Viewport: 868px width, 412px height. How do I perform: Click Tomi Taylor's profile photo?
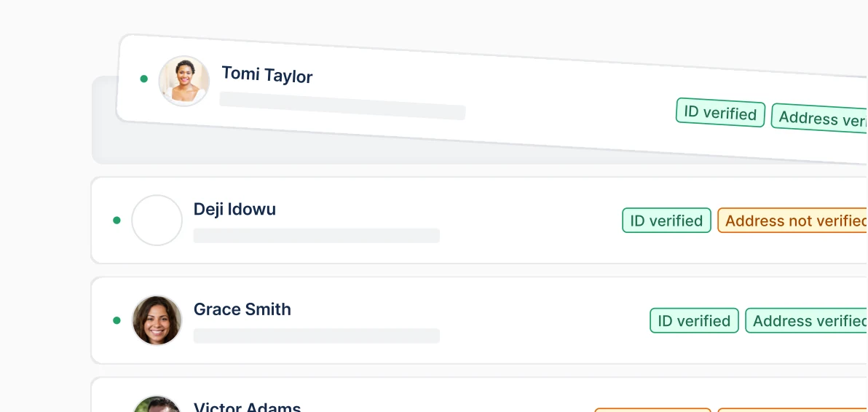click(x=184, y=81)
